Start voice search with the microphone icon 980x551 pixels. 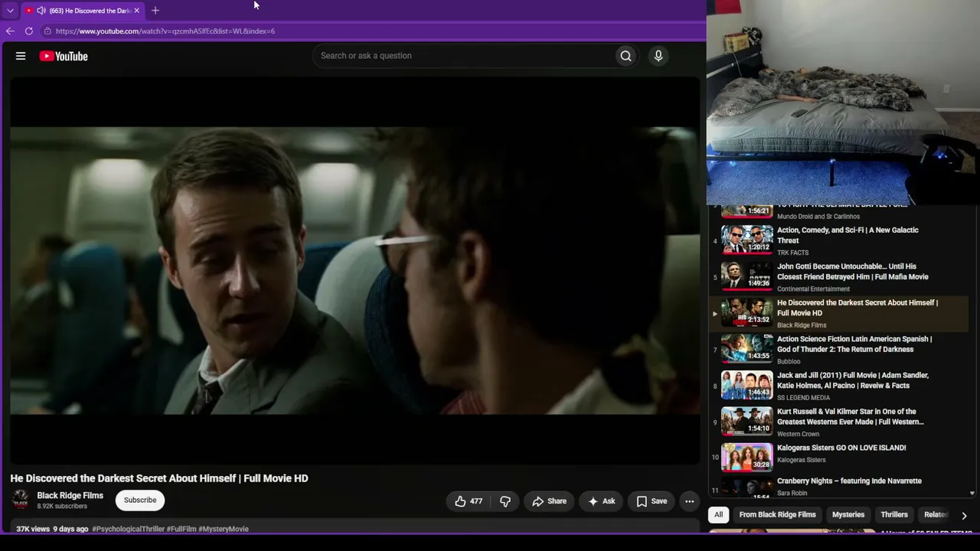click(x=658, y=56)
